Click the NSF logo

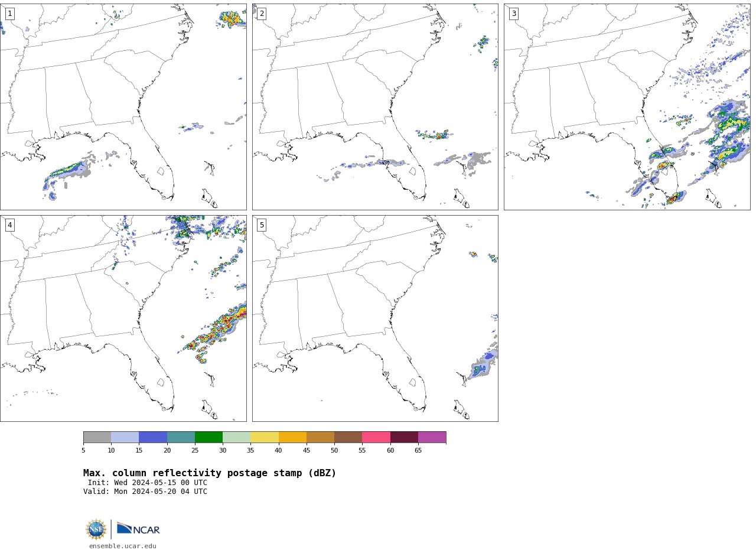coord(96,529)
